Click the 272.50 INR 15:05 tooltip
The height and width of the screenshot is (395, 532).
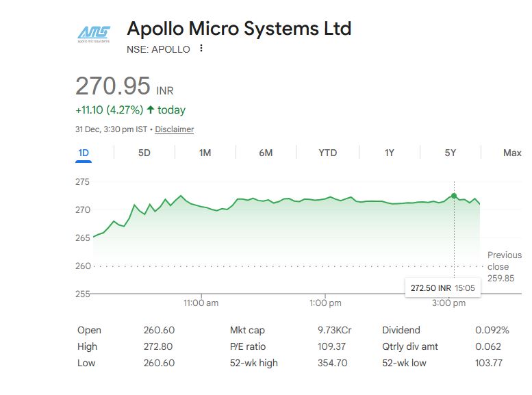[442, 288]
